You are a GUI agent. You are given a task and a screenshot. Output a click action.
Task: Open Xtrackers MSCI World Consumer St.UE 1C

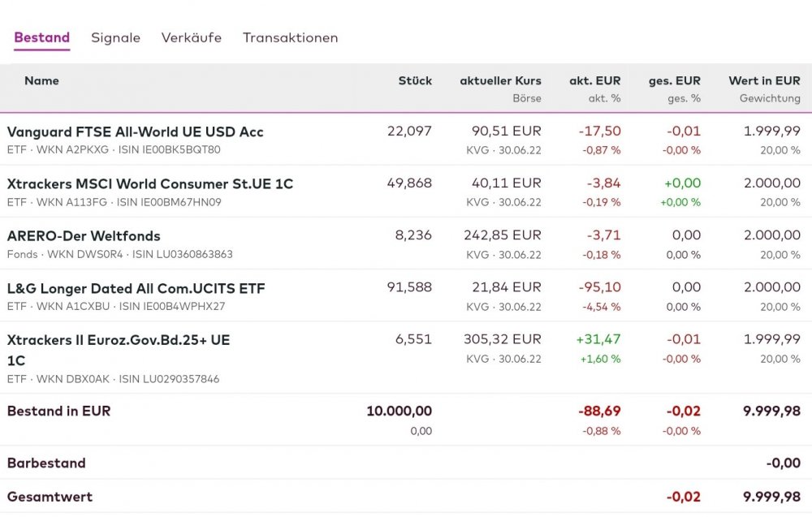[150, 183]
